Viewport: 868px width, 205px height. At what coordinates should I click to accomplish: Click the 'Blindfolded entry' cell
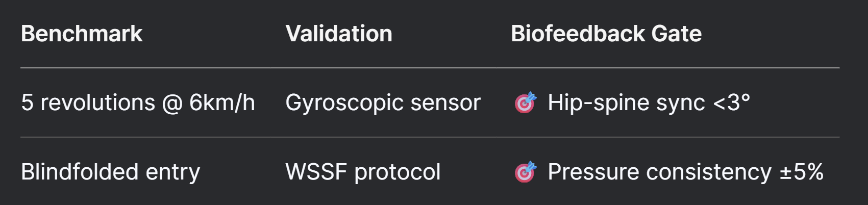tap(110, 172)
